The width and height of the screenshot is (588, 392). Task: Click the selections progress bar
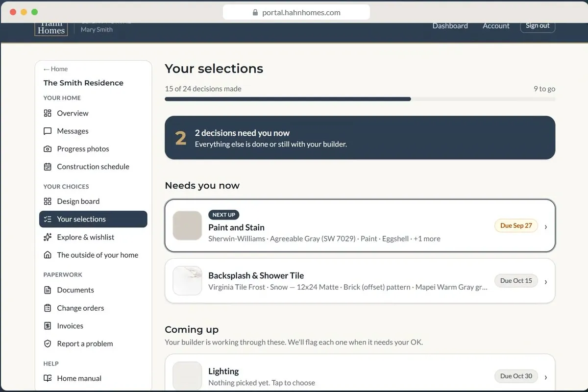360,99
